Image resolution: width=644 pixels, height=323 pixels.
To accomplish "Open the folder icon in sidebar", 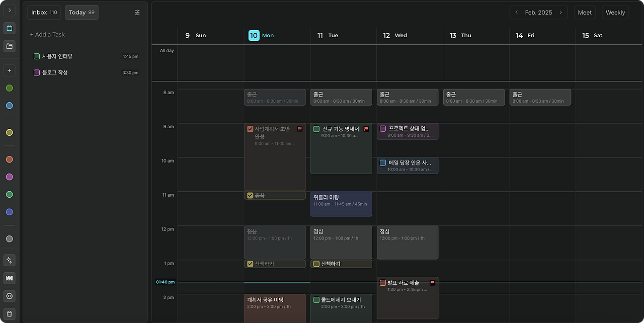I will (9, 46).
